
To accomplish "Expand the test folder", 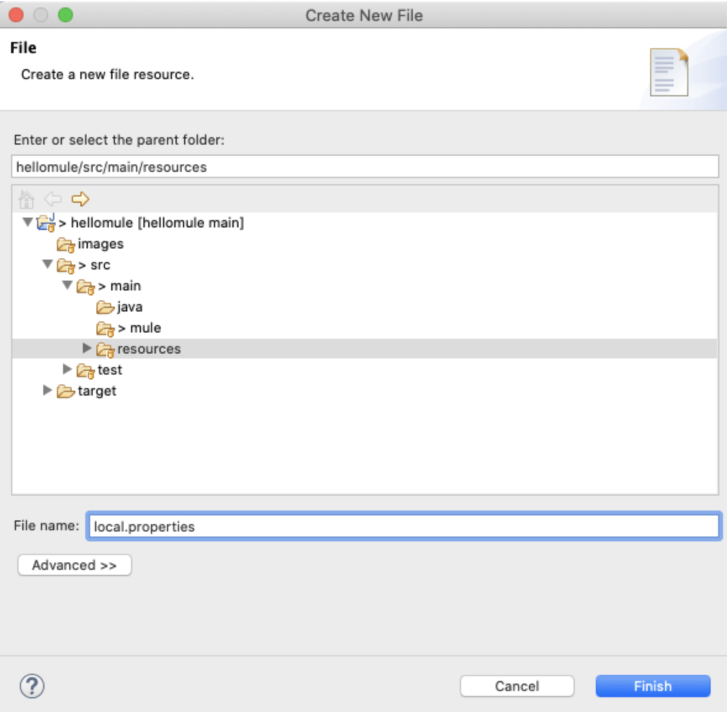I will click(x=67, y=370).
